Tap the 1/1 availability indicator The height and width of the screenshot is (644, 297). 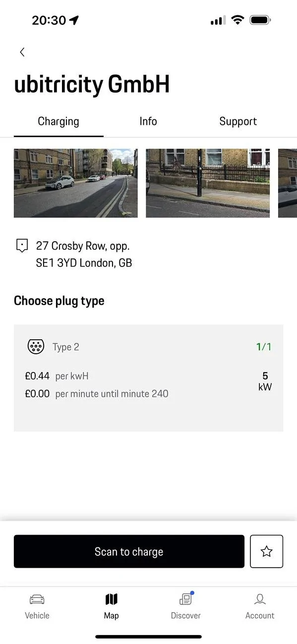click(263, 346)
